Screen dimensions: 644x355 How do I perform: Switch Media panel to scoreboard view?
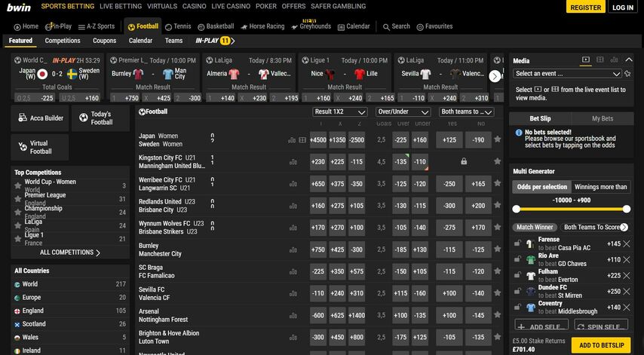[x=600, y=60]
